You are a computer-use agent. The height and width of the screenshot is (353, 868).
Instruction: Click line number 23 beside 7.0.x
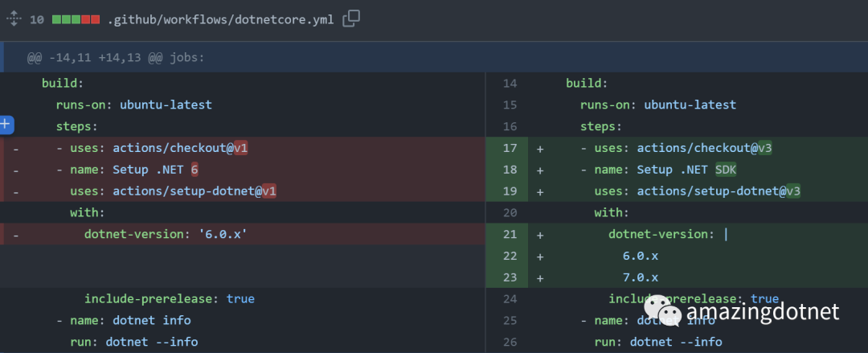coord(510,277)
